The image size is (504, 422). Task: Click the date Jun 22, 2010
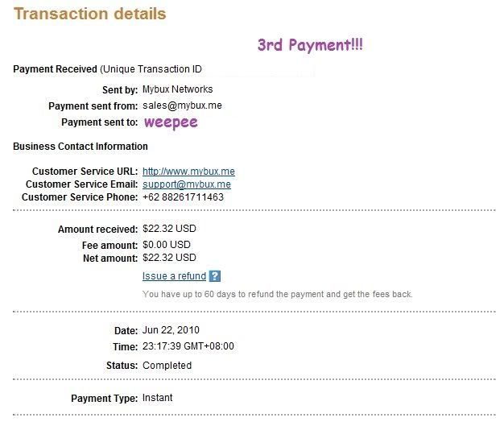pyautogui.click(x=171, y=330)
